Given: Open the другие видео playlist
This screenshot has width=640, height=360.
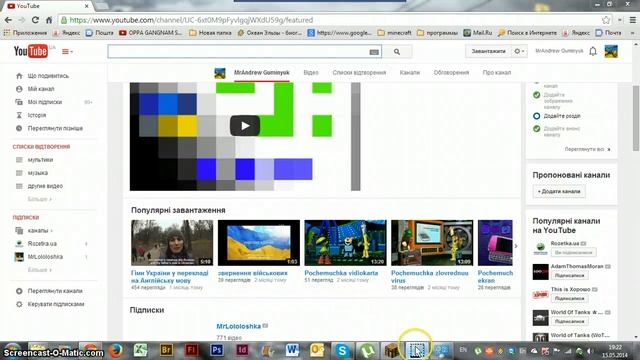Looking at the screenshot, I should pyautogui.click(x=45, y=186).
